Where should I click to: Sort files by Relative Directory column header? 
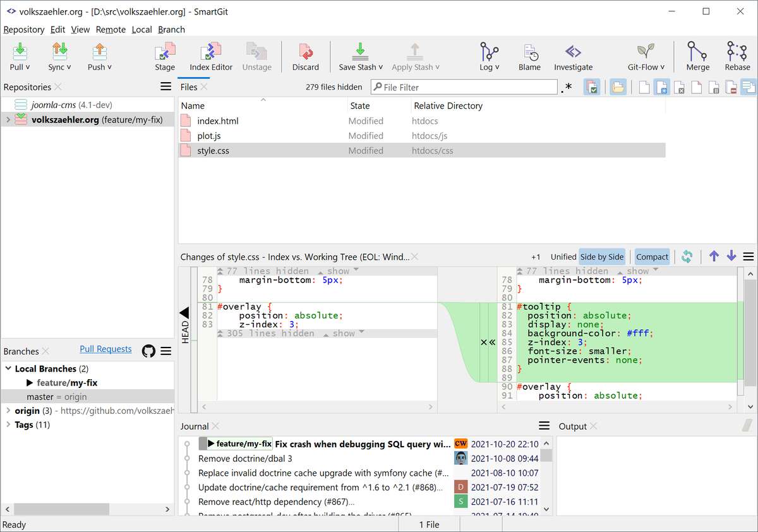click(x=448, y=106)
